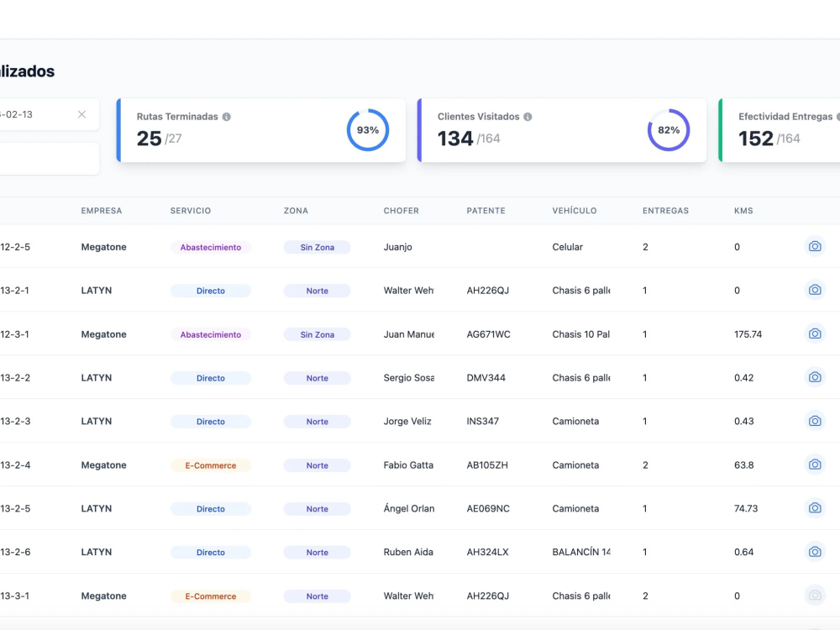
Task: Select patente AB105ZH
Action: [487, 465]
